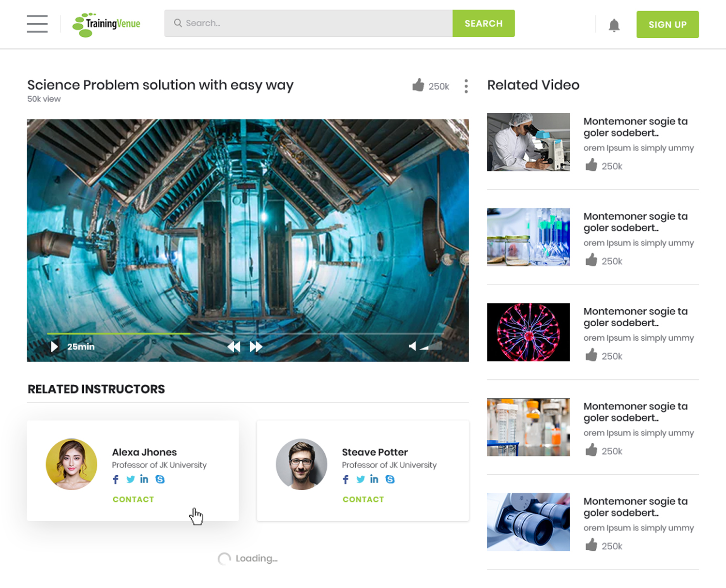Open Steave Potter's Facebook profile
The height and width of the screenshot is (588, 726).
pos(346,480)
